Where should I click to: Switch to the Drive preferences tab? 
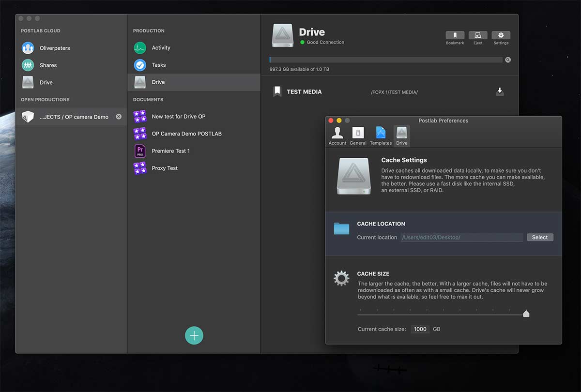(402, 136)
